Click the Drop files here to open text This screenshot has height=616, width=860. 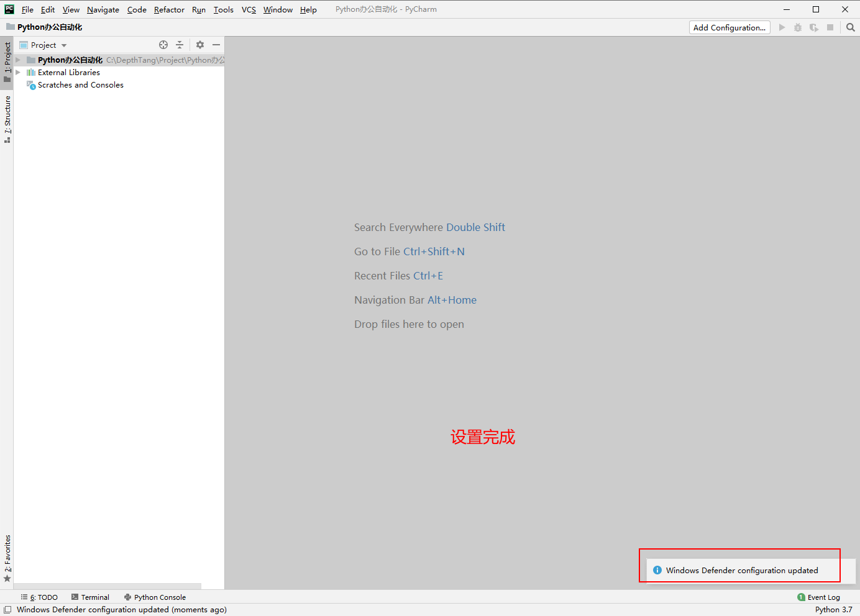pyautogui.click(x=409, y=324)
